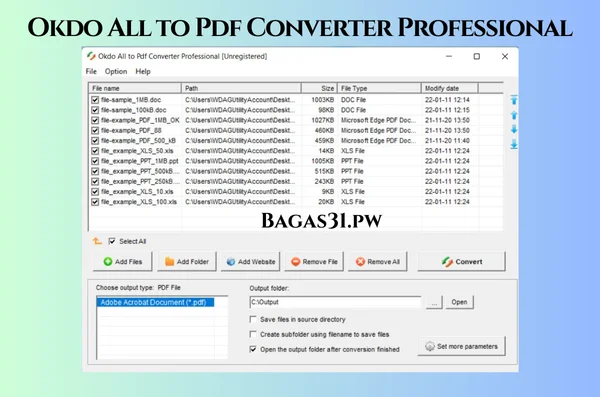Toggle checkbox for file-example_PDF_1MB_OK
The height and width of the screenshot is (397, 600).
[95, 120]
